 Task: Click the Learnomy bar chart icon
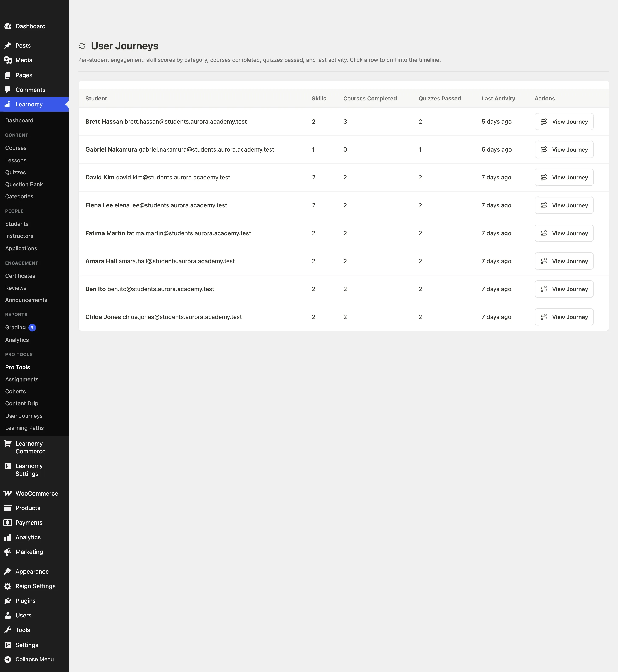pos(8,104)
